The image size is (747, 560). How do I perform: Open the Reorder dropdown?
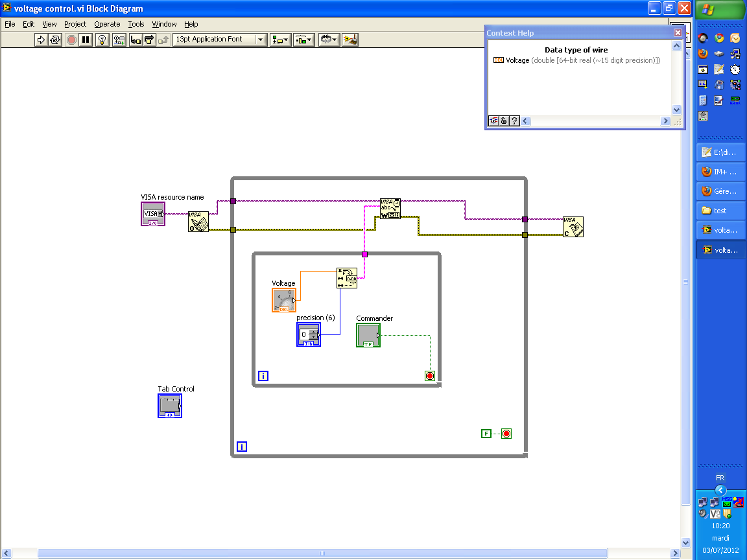(329, 40)
